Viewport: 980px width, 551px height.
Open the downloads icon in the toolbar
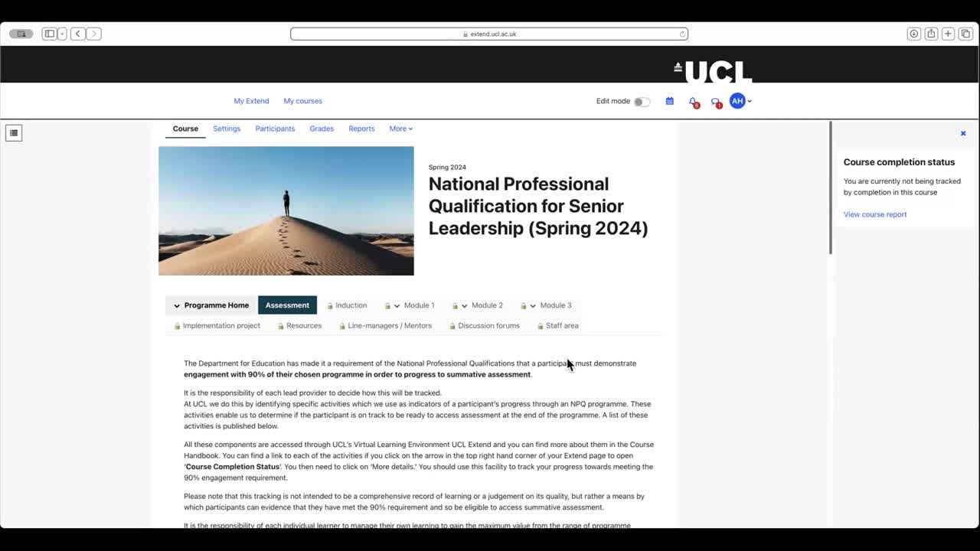point(913,34)
